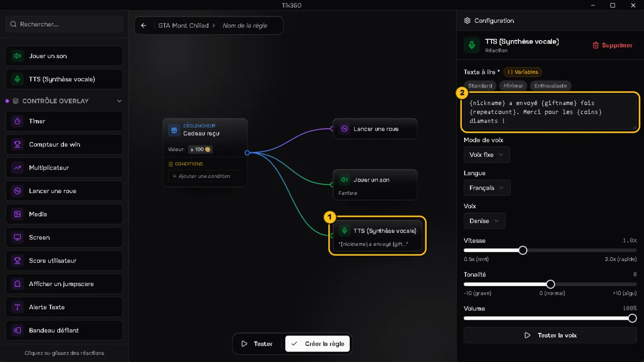The height and width of the screenshot is (362, 644).
Task: Click the Screen monitor icon
Action: [x=17, y=237]
